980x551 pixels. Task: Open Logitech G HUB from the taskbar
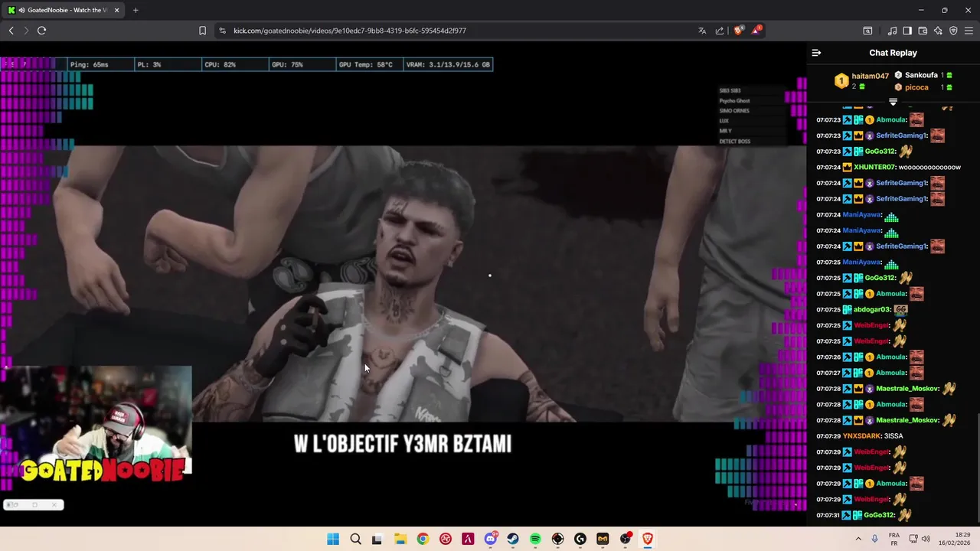(580, 539)
